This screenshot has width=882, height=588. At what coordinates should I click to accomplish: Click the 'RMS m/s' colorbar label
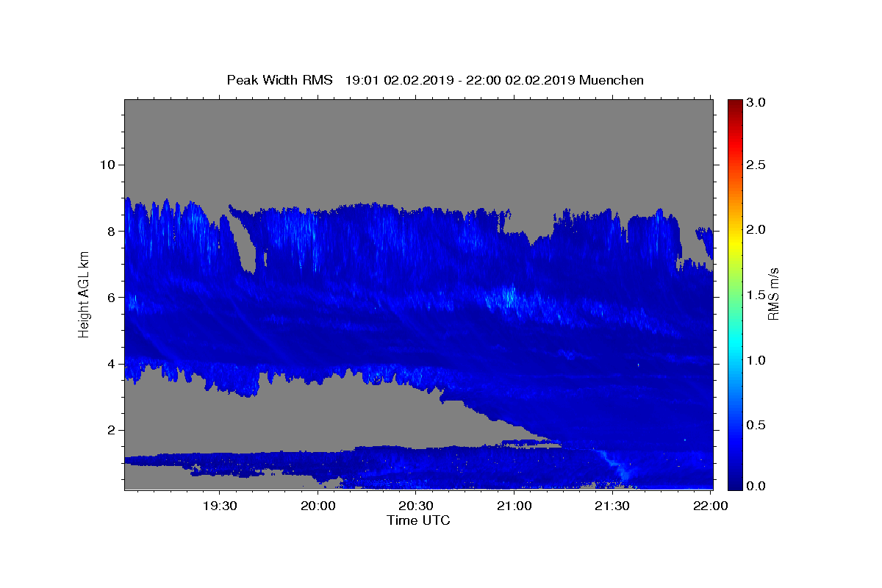tap(773, 293)
